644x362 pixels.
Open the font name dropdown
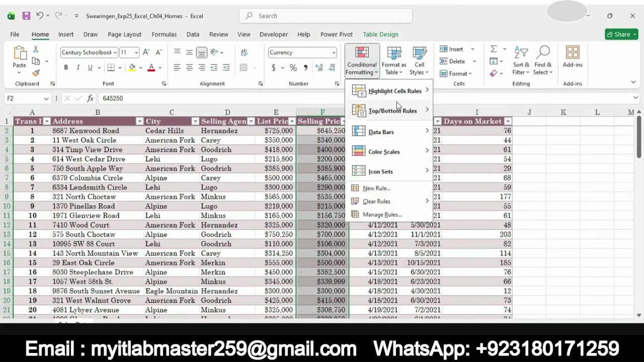[x=115, y=52]
